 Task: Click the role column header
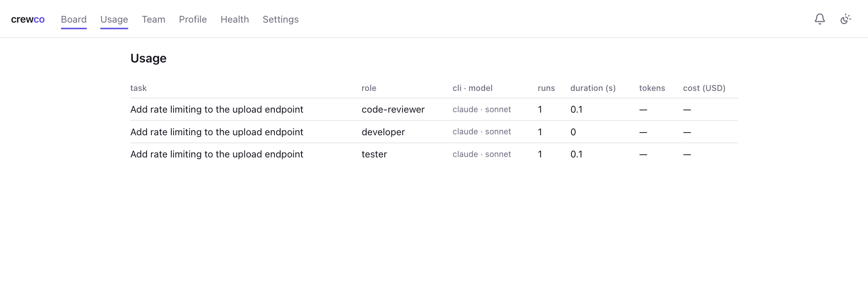pos(369,88)
